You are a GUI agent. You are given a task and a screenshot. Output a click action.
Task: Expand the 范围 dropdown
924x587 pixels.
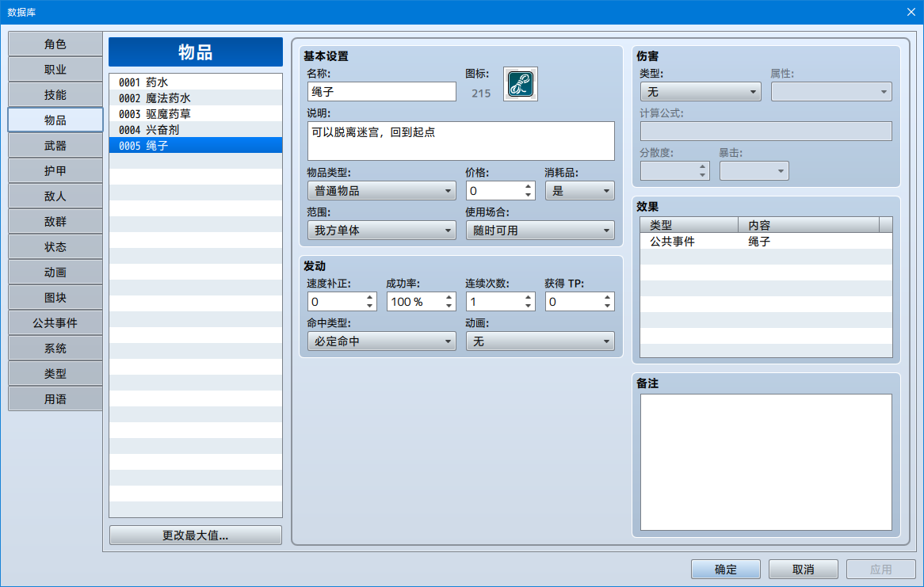(382, 231)
